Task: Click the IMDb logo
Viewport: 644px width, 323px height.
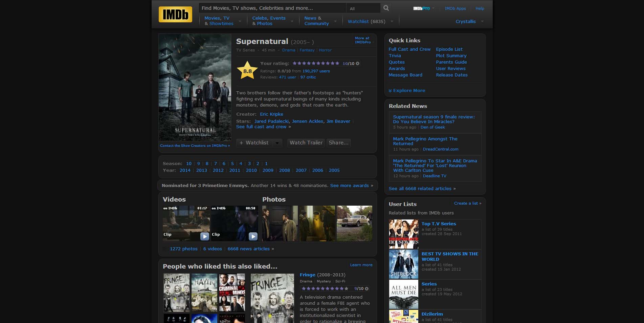Action: (x=175, y=14)
